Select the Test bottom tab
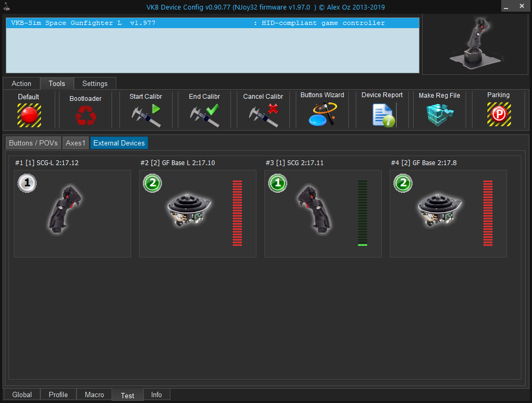The image size is (532, 403). [127, 396]
